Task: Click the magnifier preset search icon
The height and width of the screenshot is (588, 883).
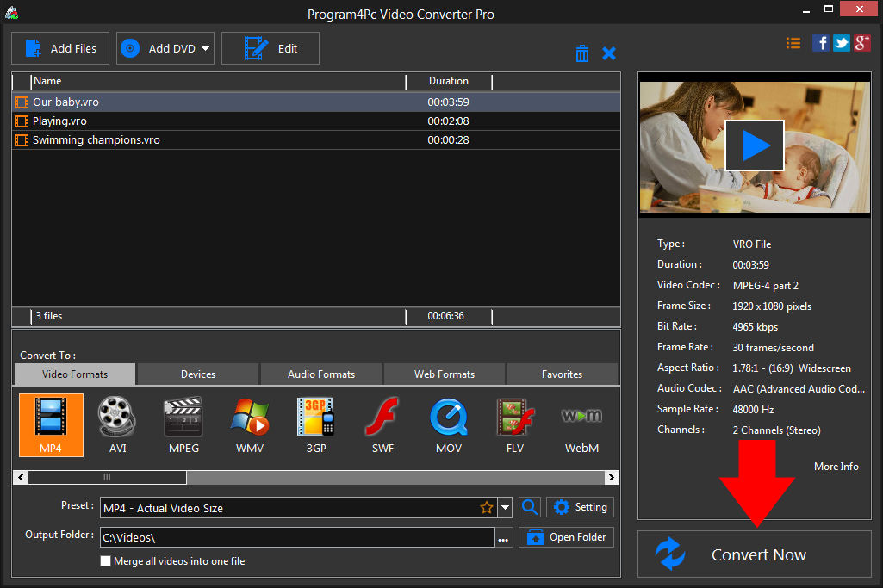Action: (x=530, y=508)
